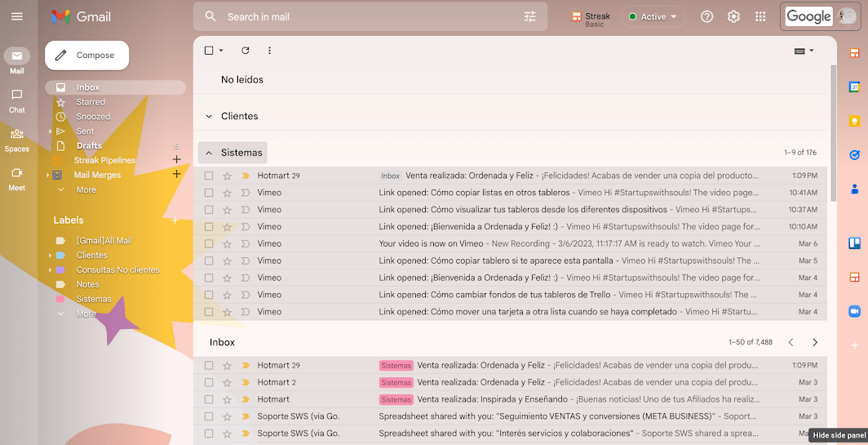The width and height of the screenshot is (868, 445).
Task: Open the main menu hamburger icon
Action: pos(17,16)
